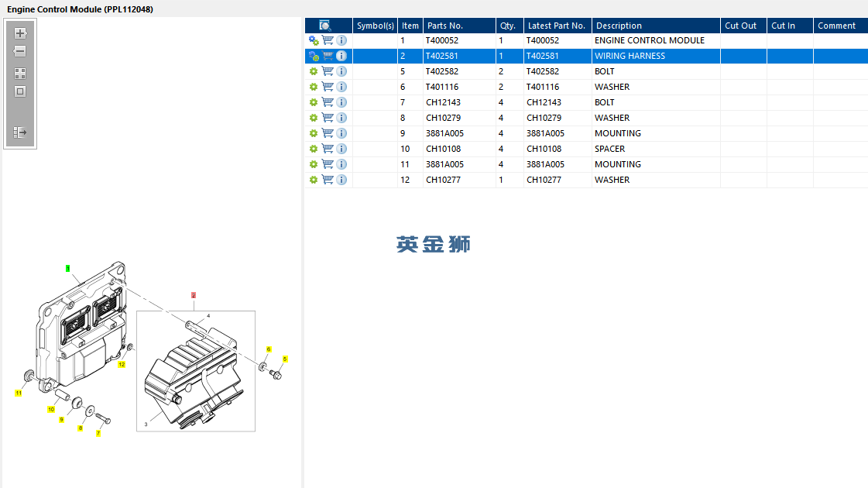868x488 pixels.
Task: Click the search icon in table header
Action: [325, 26]
